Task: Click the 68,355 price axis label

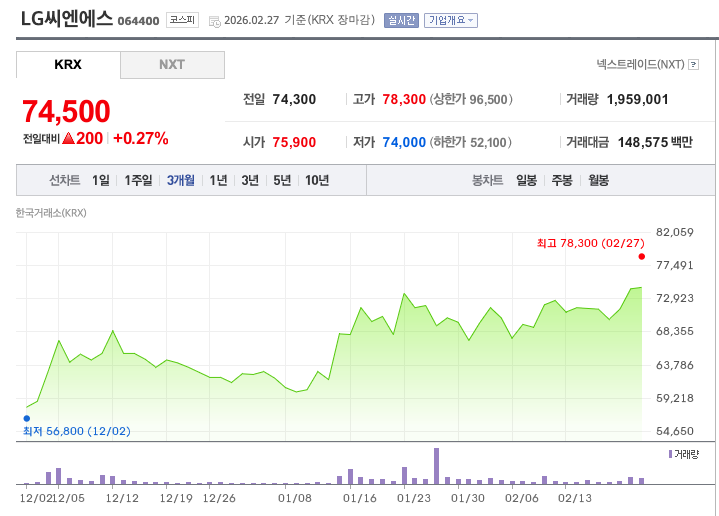Action: [675, 331]
